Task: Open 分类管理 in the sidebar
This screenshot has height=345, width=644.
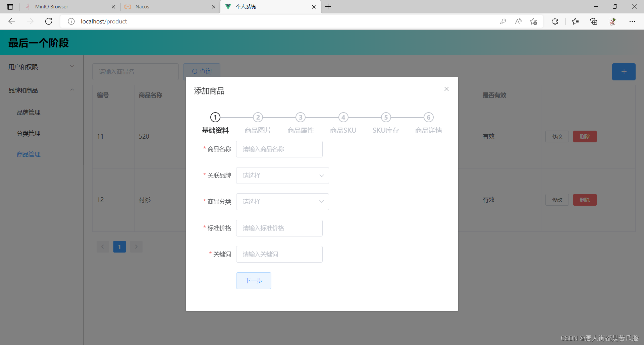Action: [29, 134]
